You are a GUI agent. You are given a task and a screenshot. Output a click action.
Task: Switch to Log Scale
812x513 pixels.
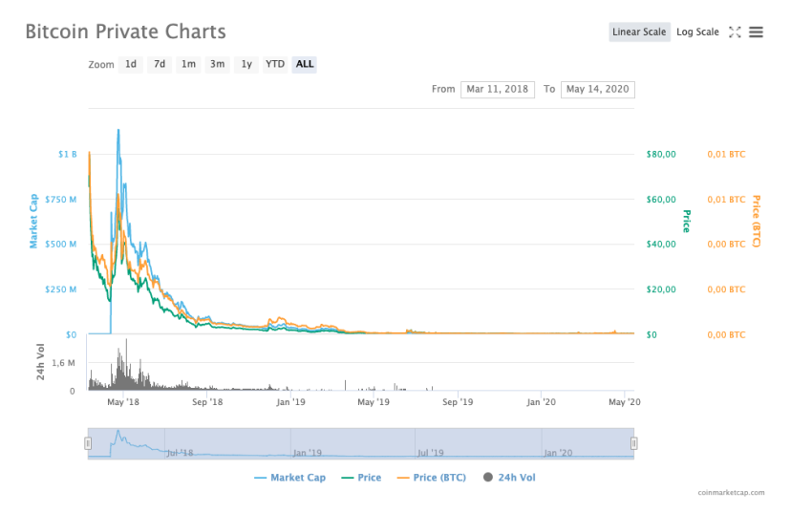click(697, 32)
